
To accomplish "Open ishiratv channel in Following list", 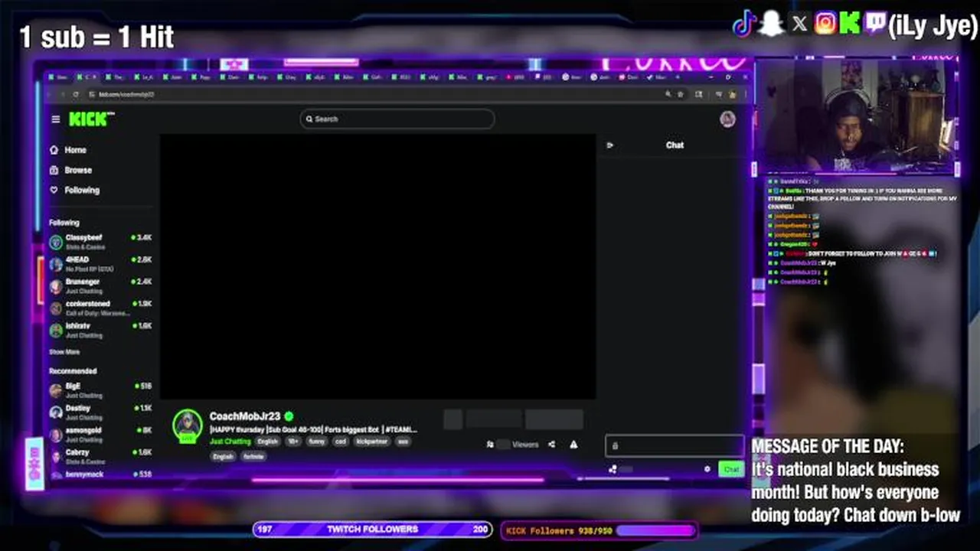I will coord(102,330).
